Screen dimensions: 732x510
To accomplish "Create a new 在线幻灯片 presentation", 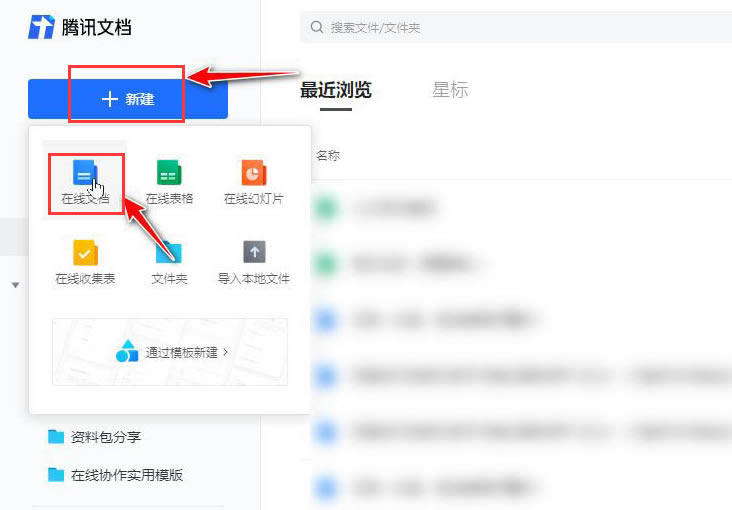I will pyautogui.click(x=253, y=181).
